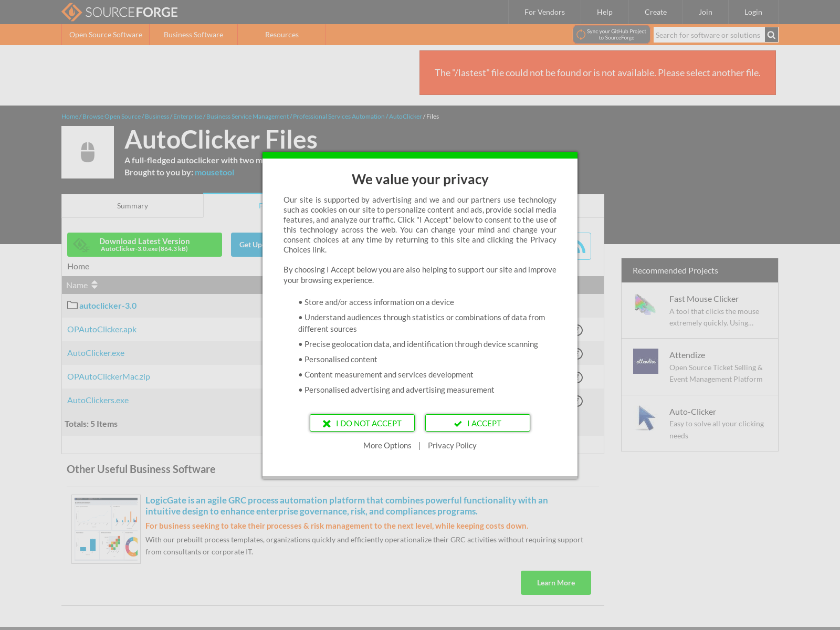The height and width of the screenshot is (630, 840).
Task: Open OPAutoClicker.apk file
Action: tap(102, 329)
